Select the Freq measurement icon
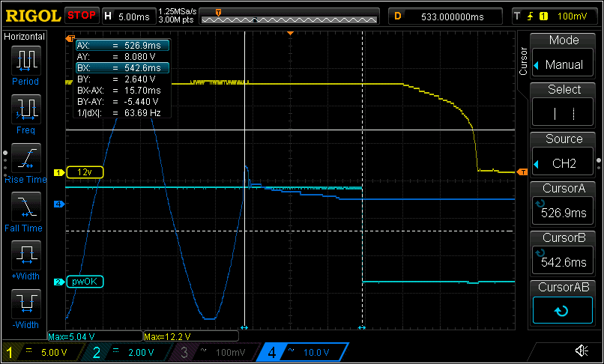 coord(25,110)
